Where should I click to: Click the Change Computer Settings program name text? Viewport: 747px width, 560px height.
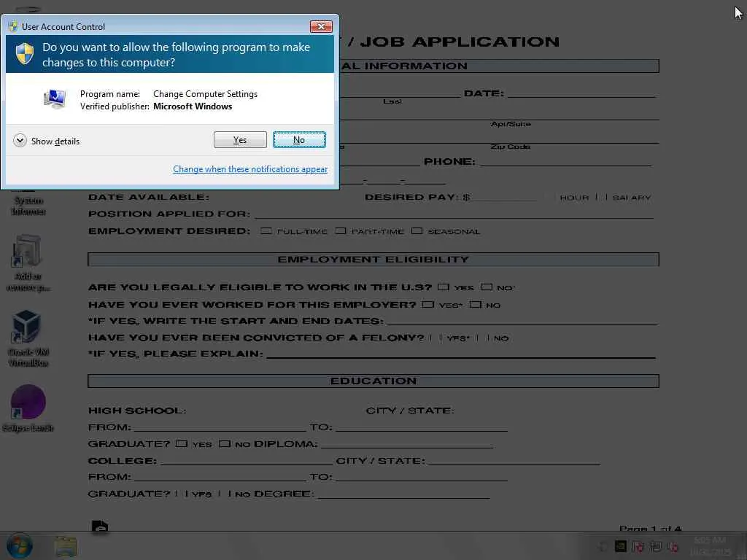[x=205, y=94]
